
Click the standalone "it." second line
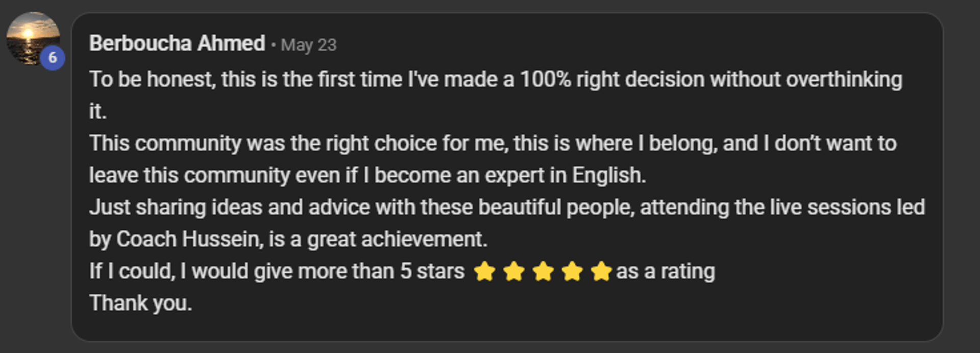click(x=97, y=111)
